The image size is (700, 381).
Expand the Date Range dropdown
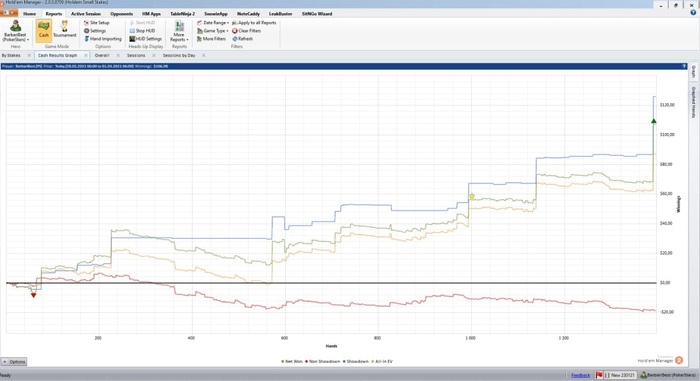click(213, 23)
